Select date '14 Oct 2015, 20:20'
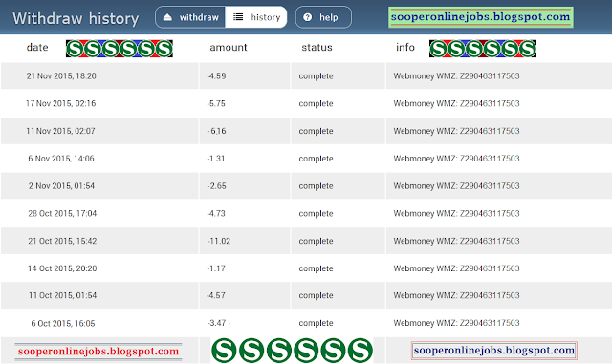612x364 pixels. pyautogui.click(x=62, y=268)
